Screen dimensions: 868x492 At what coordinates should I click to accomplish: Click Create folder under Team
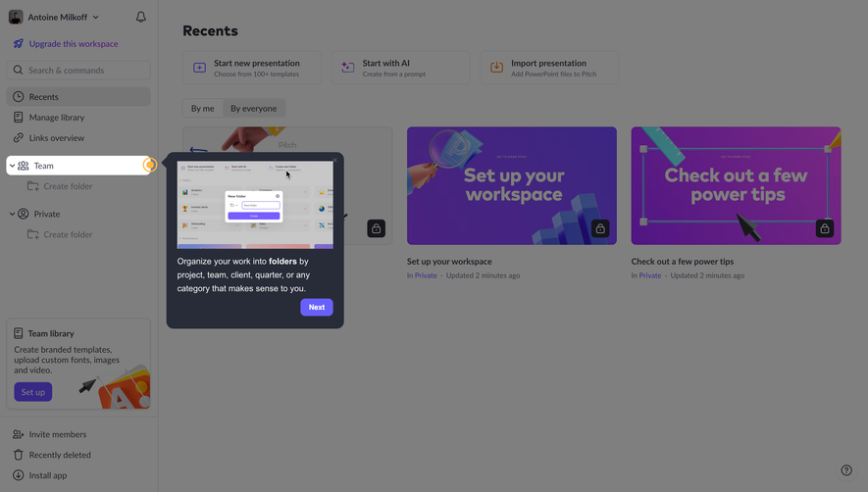(68, 186)
